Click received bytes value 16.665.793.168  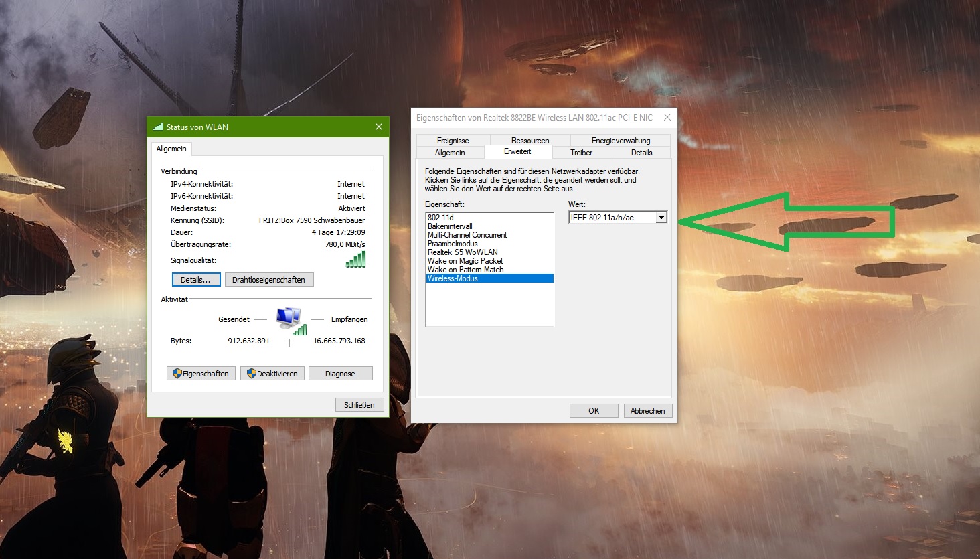tap(339, 341)
